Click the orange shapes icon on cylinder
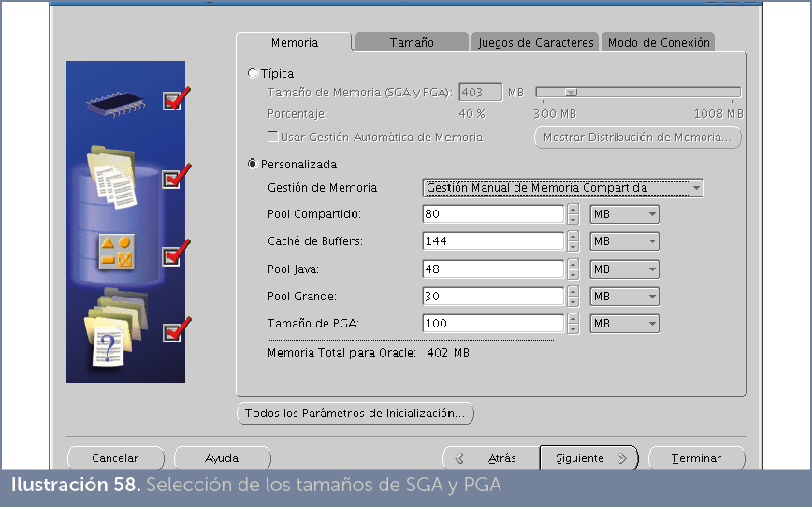This screenshot has width=812, height=509. click(116, 252)
